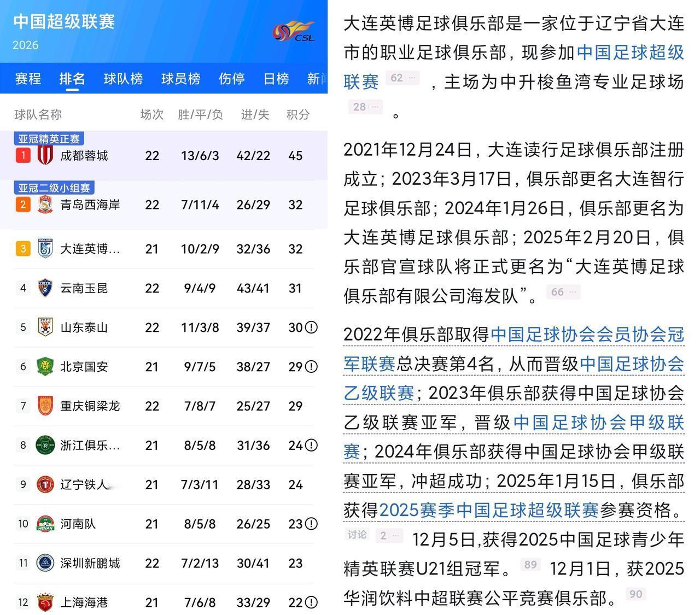Click rank 2 badge for Qingdao West Coast
The width and height of the screenshot is (700, 615).
click(23, 205)
